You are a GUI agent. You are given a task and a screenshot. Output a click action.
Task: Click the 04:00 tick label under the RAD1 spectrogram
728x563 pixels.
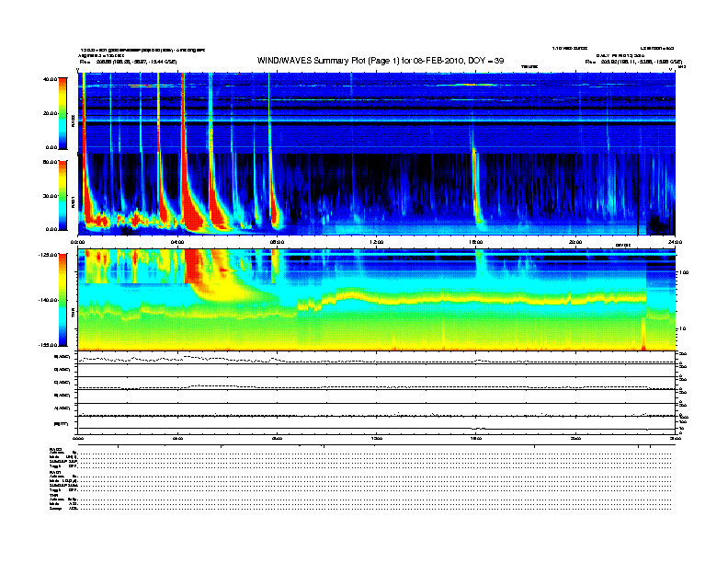[177, 242]
